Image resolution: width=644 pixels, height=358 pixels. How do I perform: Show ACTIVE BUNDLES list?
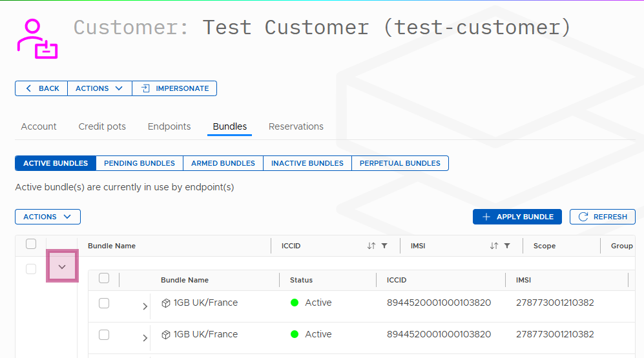(56, 163)
